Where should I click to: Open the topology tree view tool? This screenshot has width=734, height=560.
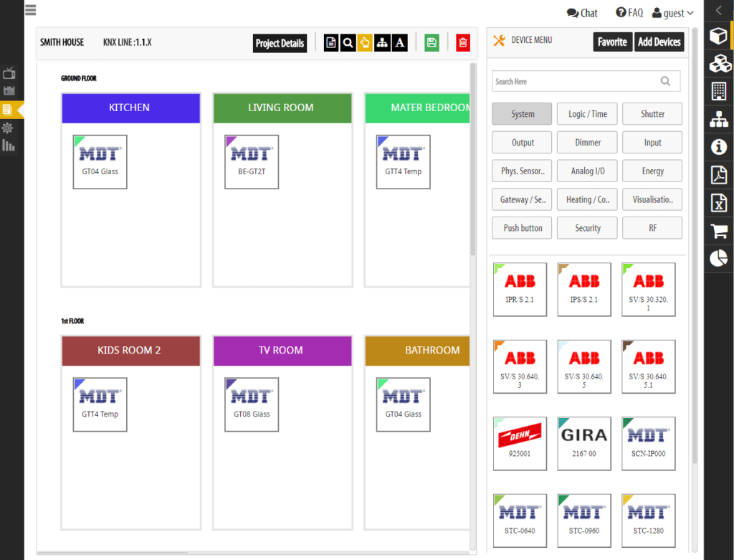(382, 42)
